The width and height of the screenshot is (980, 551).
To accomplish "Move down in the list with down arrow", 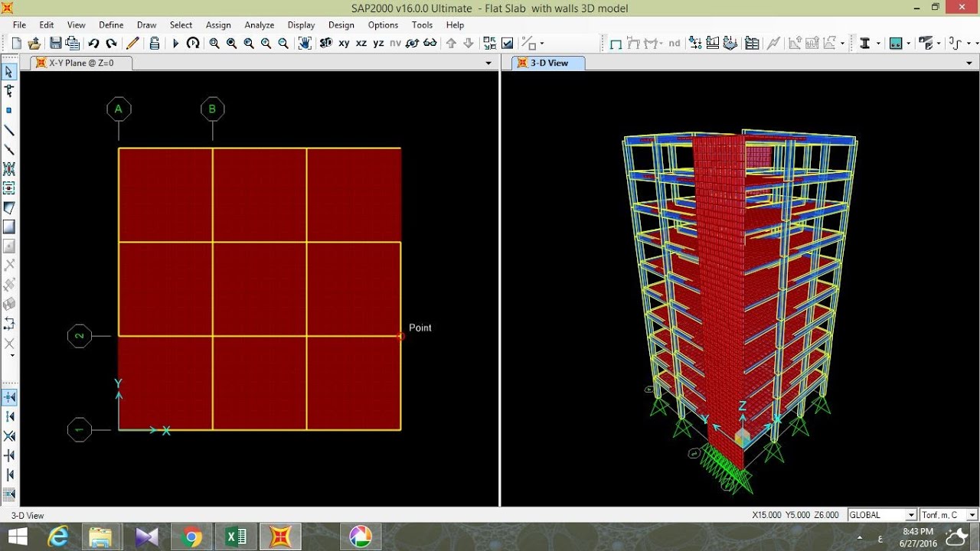I will [469, 44].
